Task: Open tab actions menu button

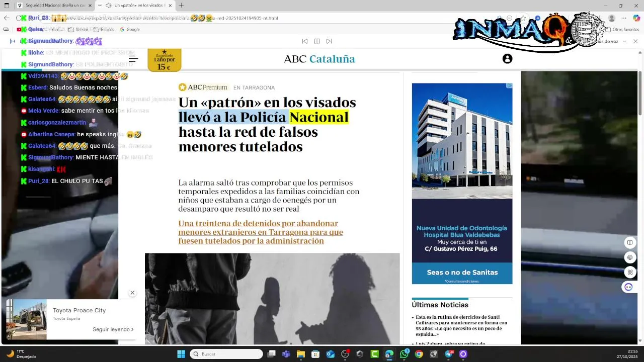Action: [x=7, y=6]
